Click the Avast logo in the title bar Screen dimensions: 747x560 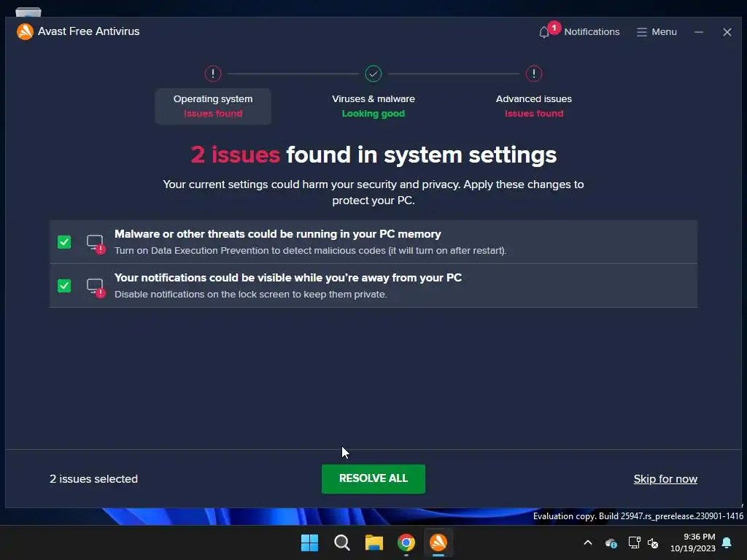coord(25,31)
